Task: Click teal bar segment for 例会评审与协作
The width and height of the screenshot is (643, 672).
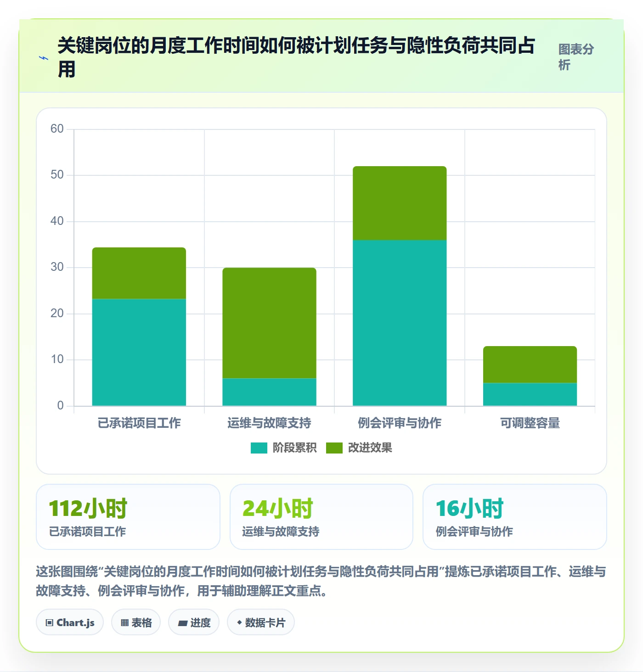Action: pos(400,323)
